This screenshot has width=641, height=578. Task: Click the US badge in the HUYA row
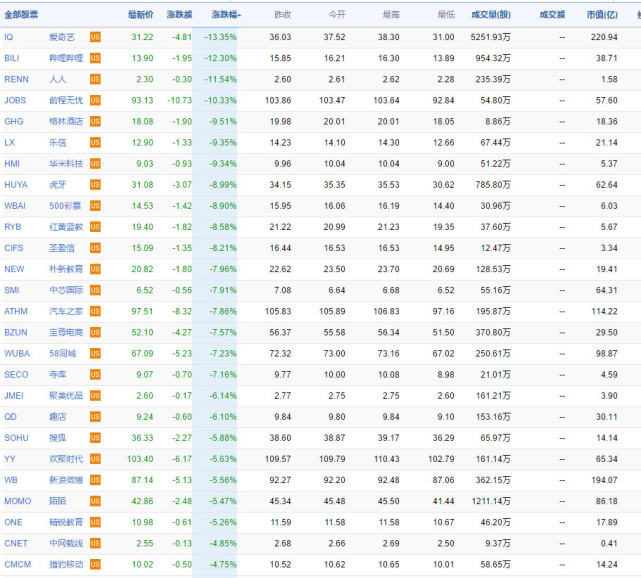point(95,185)
